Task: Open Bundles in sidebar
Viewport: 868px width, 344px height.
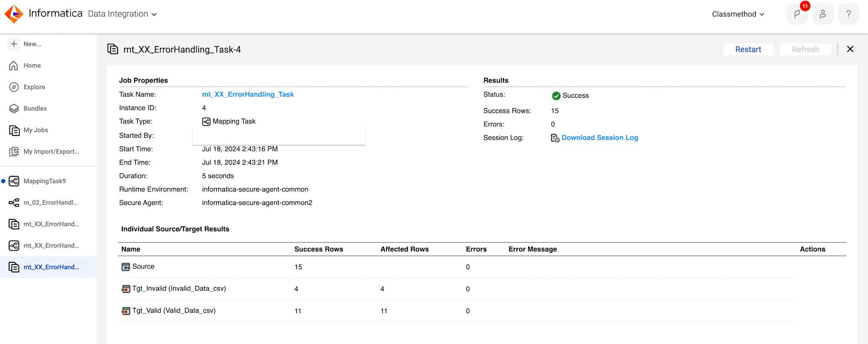Action: point(35,109)
